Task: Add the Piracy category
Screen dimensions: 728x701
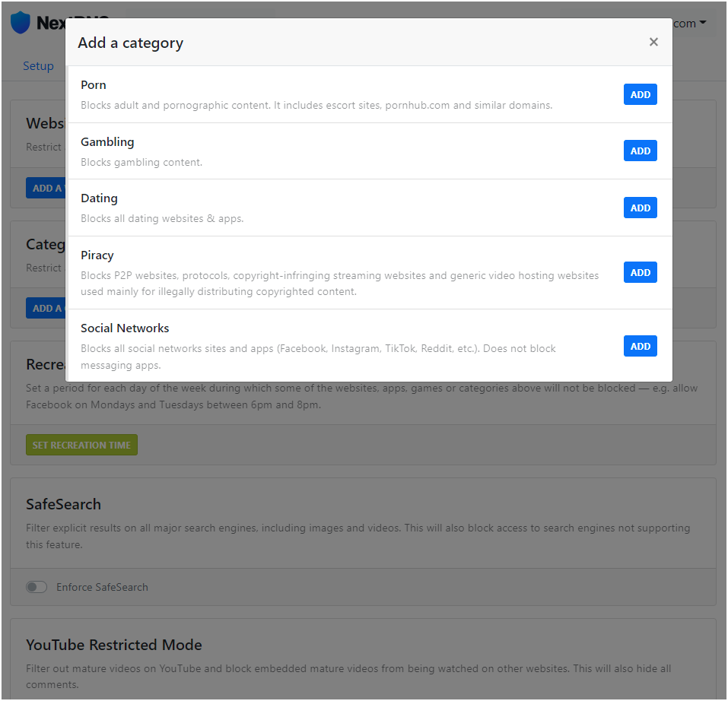Action: click(640, 272)
